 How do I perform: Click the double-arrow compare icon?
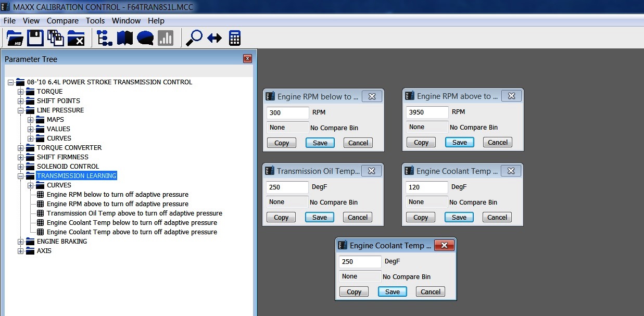[214, 38]
